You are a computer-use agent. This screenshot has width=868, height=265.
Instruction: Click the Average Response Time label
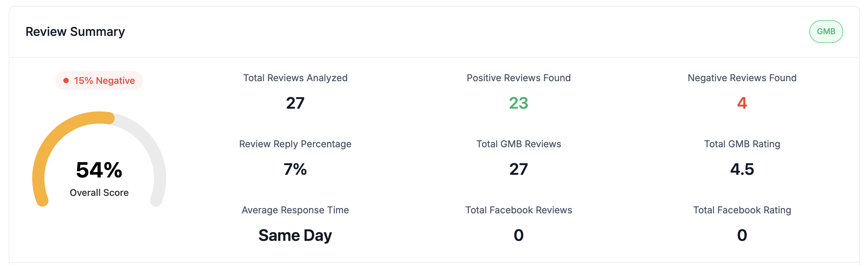click(295, 210)
